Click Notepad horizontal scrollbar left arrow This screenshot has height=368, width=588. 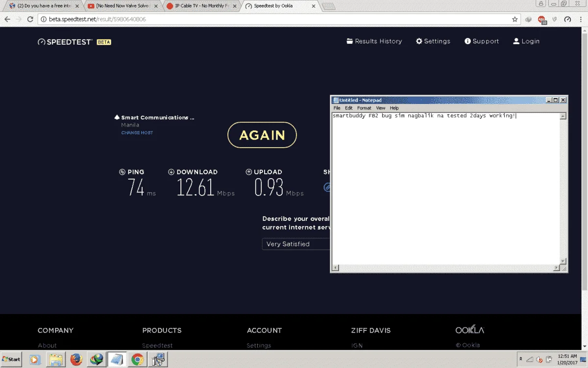coord(336,268)
